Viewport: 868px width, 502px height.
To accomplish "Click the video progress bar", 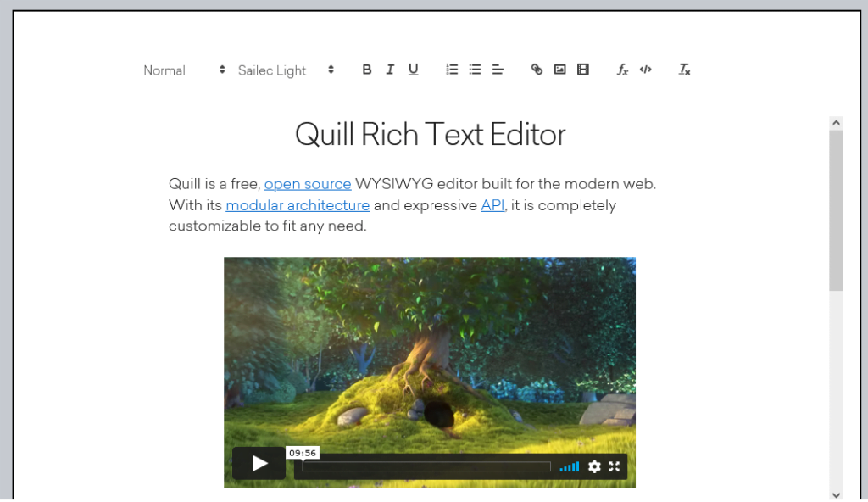I will tap(426, 466).
